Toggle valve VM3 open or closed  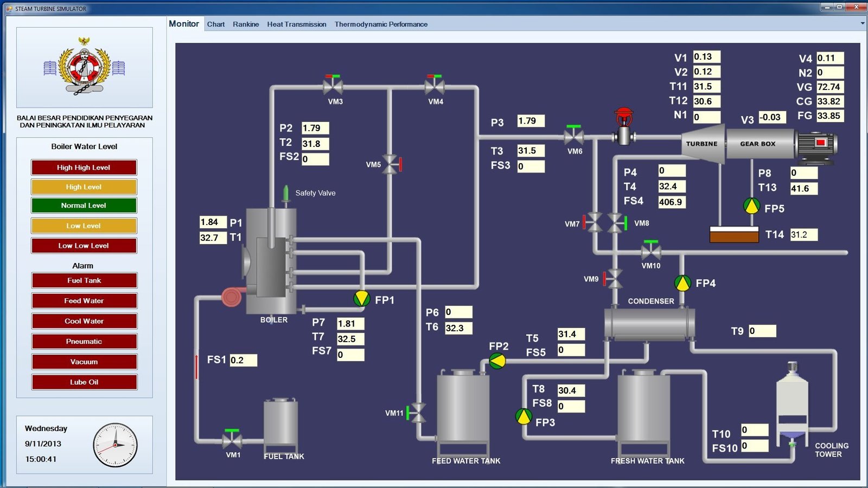coord(333,86)
